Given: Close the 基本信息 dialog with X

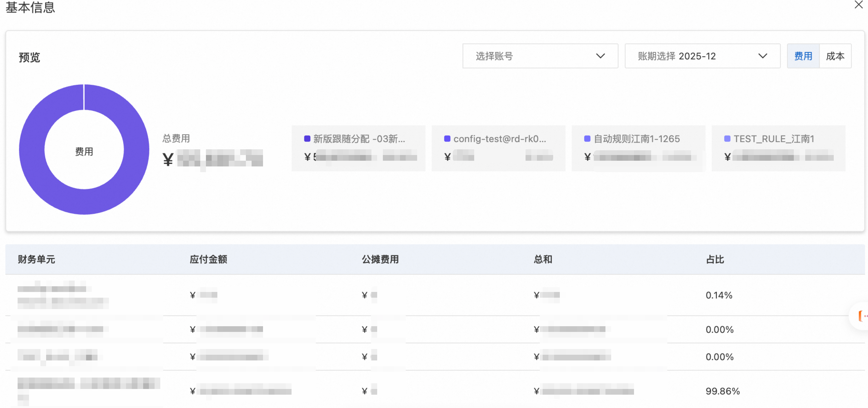Looking at the screenshot, I should (858, 5).
